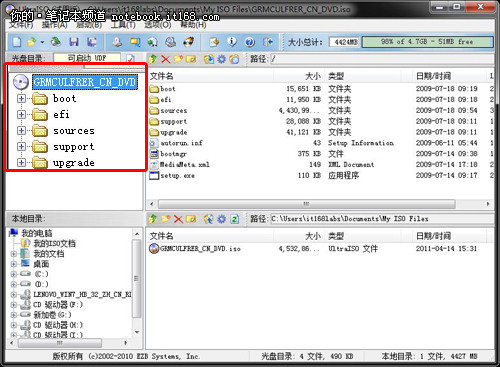Open the 操作(A) menu
The width and height of the screenshot is (500, 367).
click(55, 25)
